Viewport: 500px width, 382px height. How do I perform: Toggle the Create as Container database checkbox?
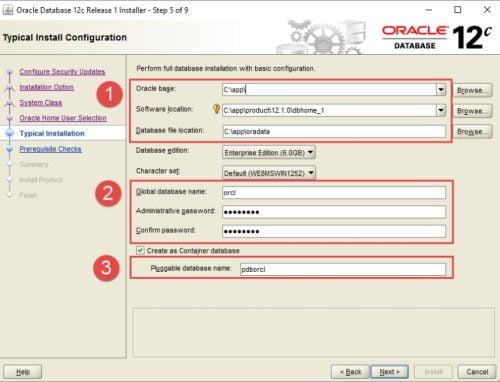[x=140, y=250]
